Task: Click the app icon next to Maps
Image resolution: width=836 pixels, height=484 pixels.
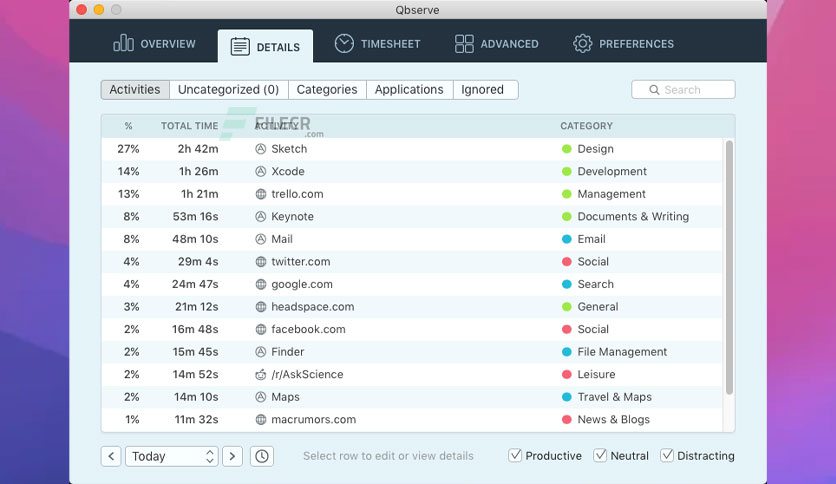Action: pyautogui.click(x=260, y=397)
